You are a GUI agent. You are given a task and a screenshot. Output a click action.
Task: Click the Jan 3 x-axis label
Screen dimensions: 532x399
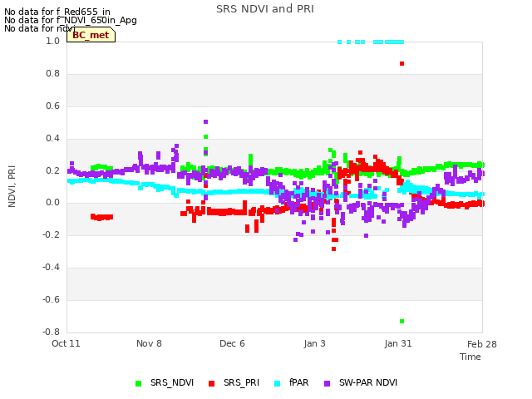pyautogui.click(x=315, y=343)
